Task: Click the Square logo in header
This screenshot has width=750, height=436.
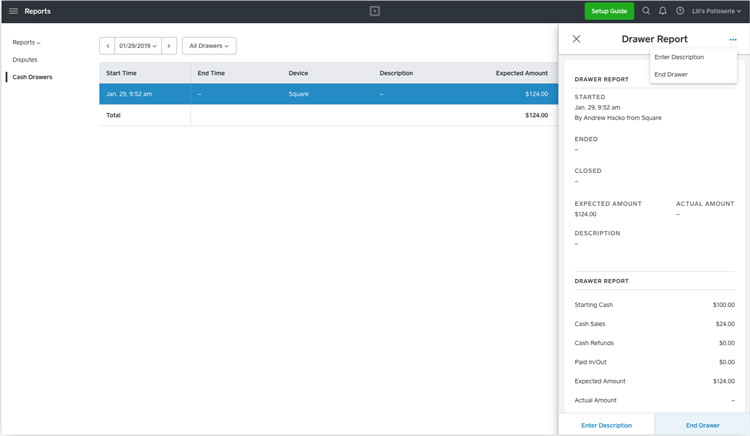Action: coord(374,11)
